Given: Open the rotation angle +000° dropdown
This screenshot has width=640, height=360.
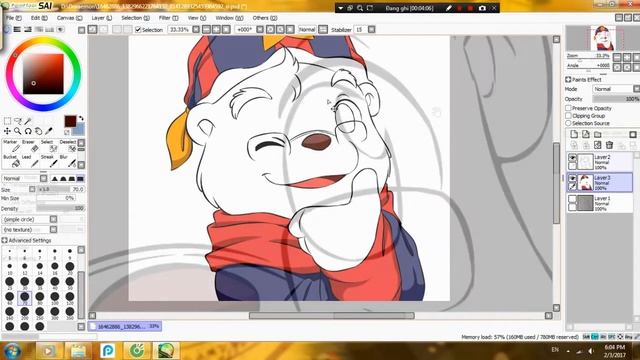Looking at the screenshot, I should tap(260, 29).
